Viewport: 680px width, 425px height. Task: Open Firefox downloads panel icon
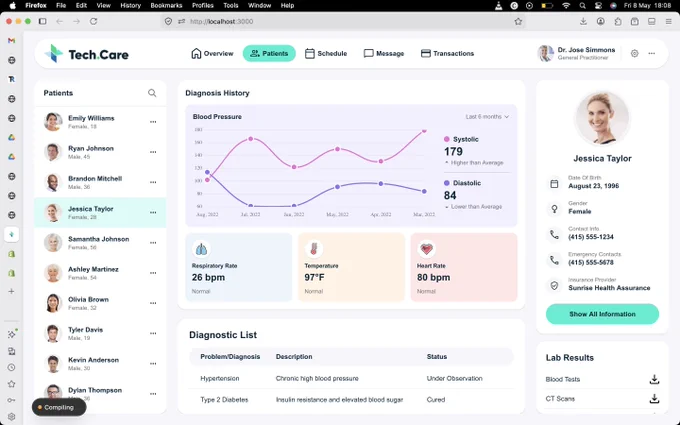583,21
